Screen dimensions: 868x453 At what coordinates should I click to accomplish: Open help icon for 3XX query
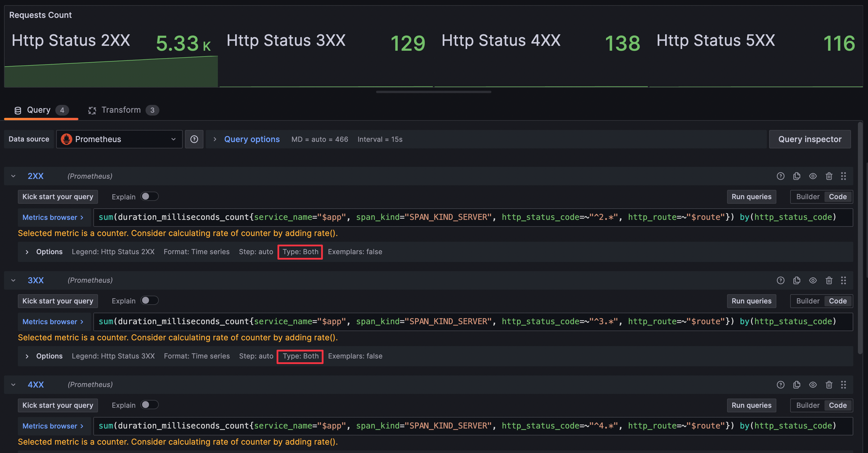780,280
